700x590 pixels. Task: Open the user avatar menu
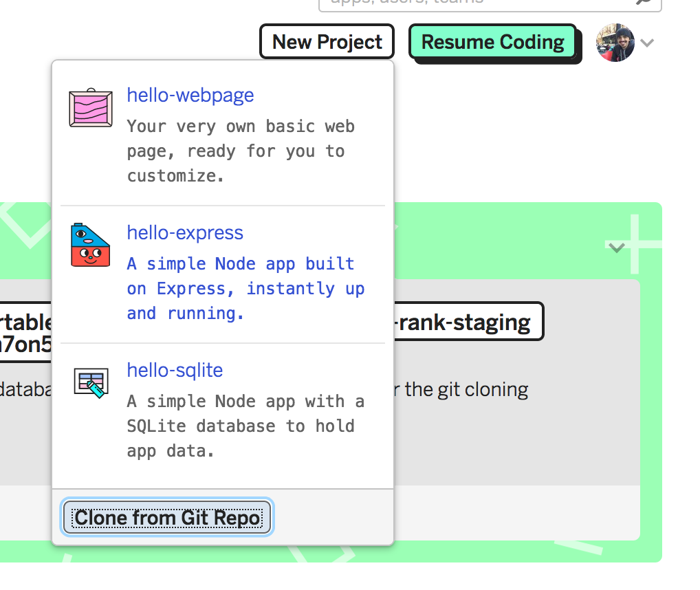tap(615, 43)
